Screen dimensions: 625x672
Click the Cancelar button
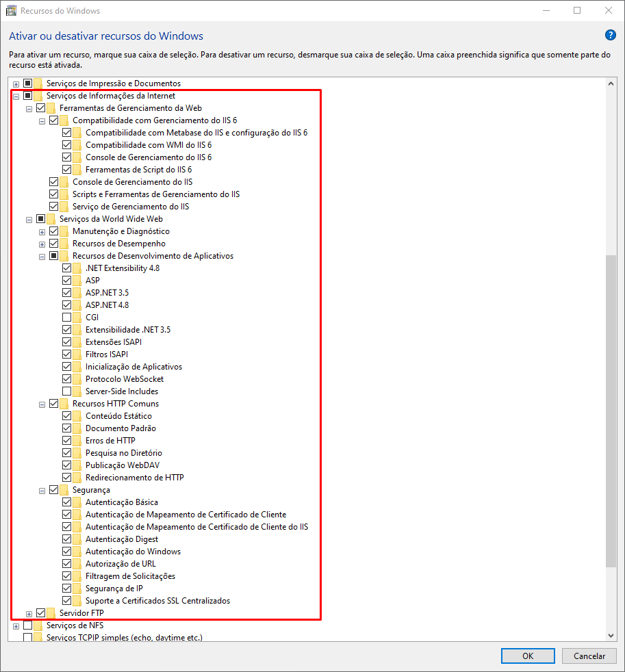point(589,656)
